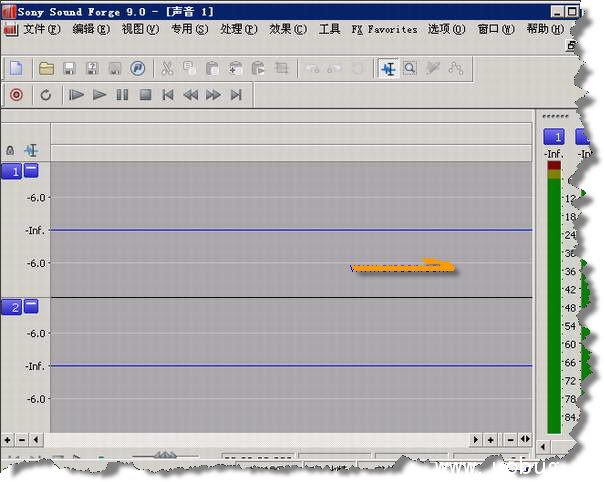Select the Edit tool
605x482 pixels.
(x=388, y=69)
